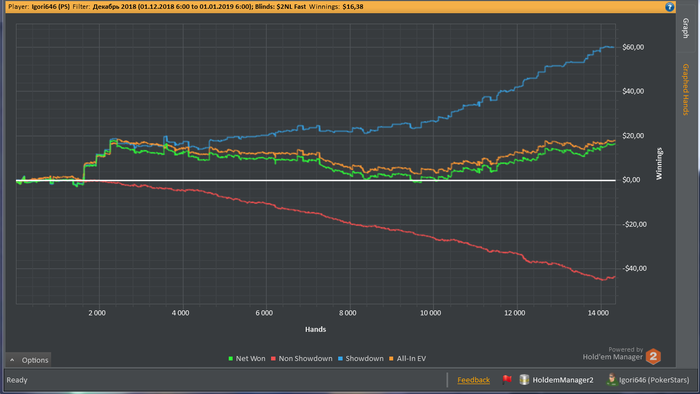
Task: Switch to the Graph side tab
Action: click(686, 28)
